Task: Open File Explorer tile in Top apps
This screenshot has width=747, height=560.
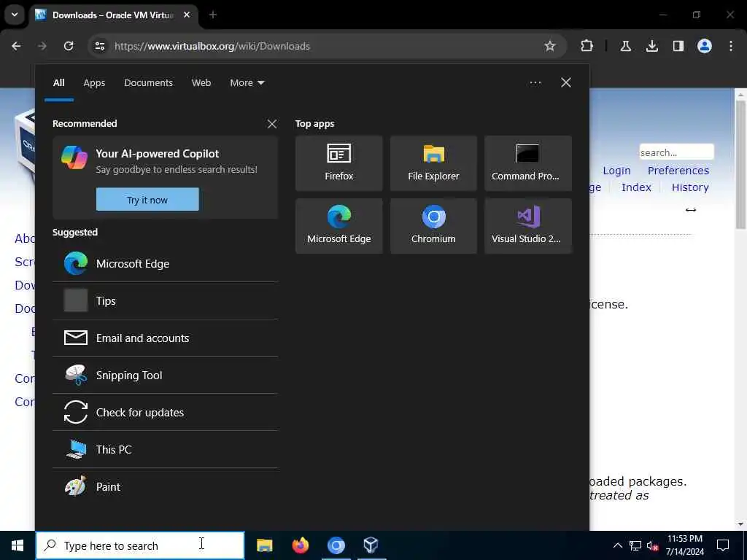Action: pos(433,163)
